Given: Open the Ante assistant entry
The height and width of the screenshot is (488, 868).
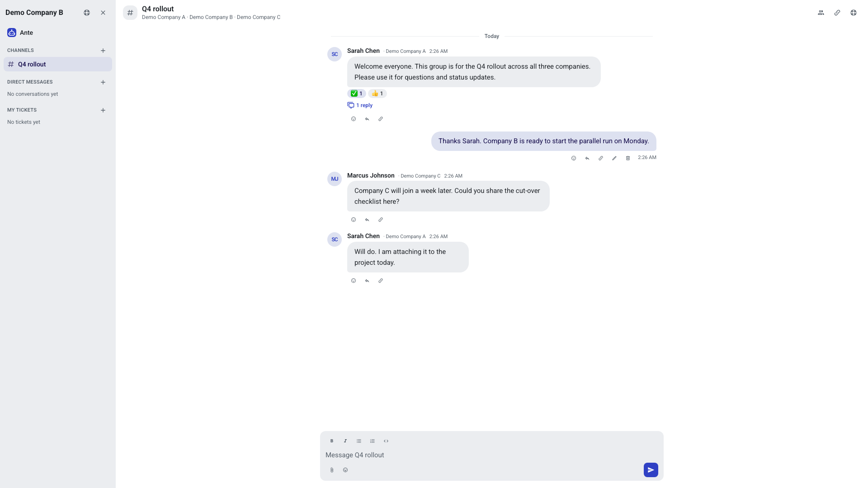Looking at the screenshot, I should (x=58, y=33).
